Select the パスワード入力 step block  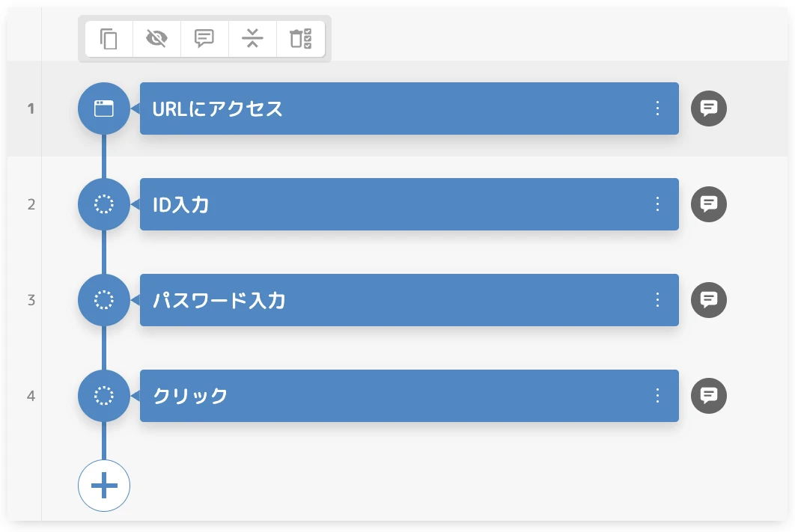(409, 300)
